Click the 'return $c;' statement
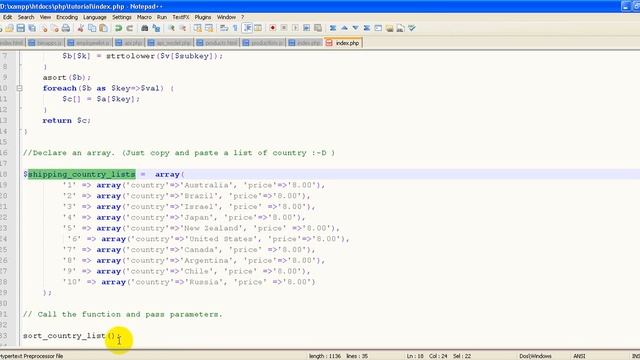This screenshot has width=640, height=360. [x=67, y=120]
